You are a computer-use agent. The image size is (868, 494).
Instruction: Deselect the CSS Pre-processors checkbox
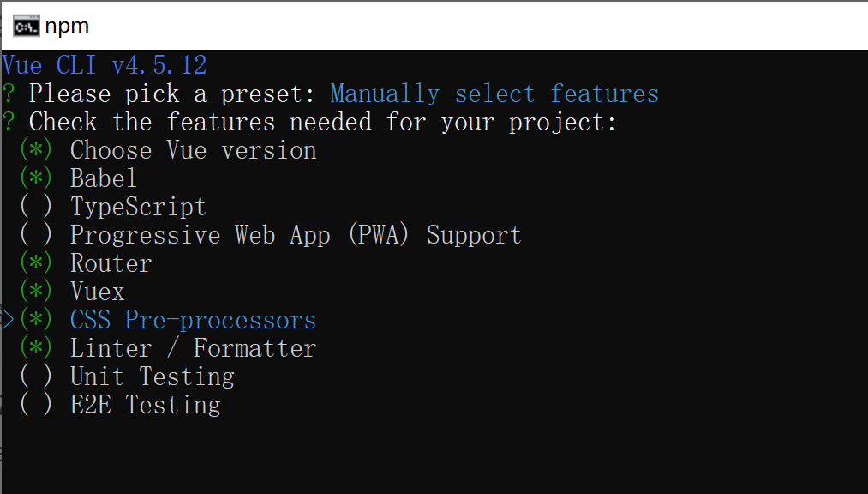pos(36,321)
